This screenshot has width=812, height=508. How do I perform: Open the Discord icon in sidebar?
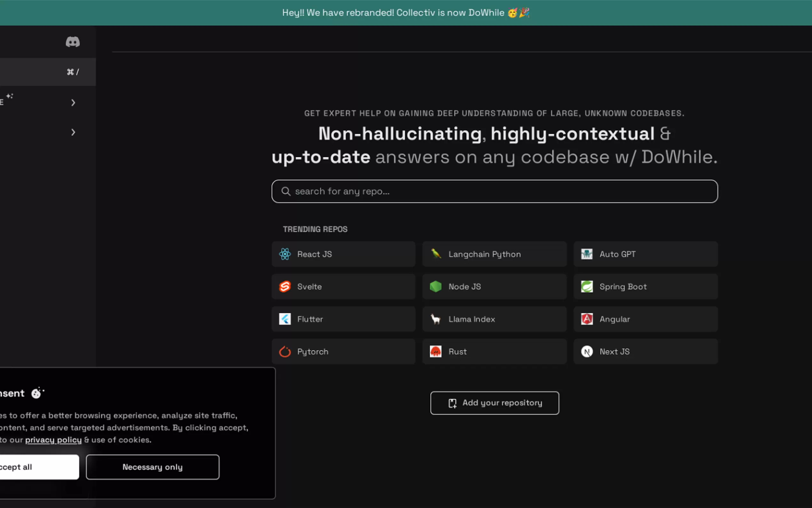73,42
